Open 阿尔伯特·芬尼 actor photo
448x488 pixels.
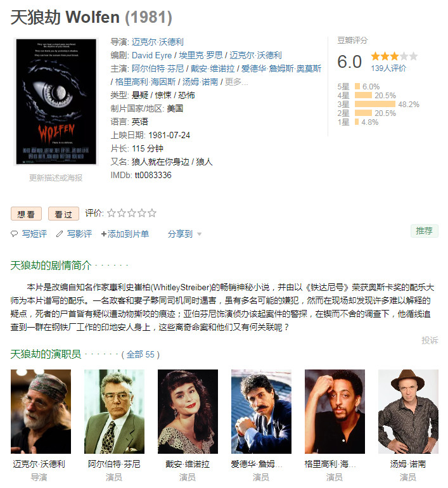[114, 411]
